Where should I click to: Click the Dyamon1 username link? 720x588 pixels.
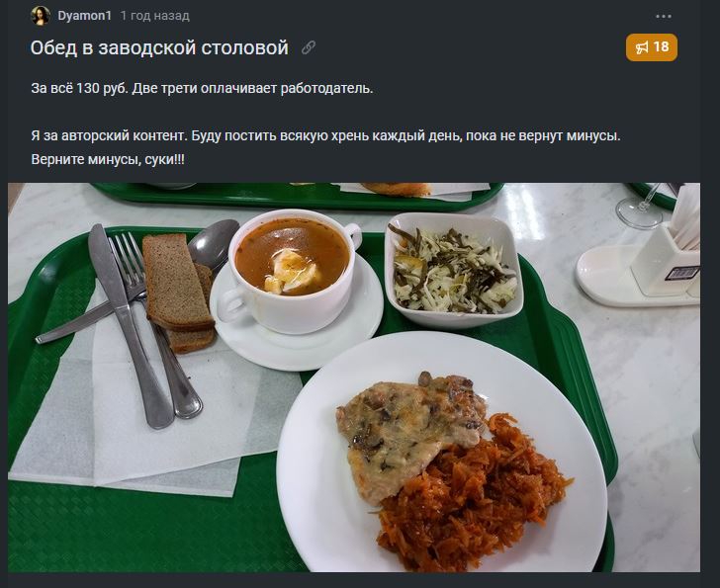[x=84, y=16]
